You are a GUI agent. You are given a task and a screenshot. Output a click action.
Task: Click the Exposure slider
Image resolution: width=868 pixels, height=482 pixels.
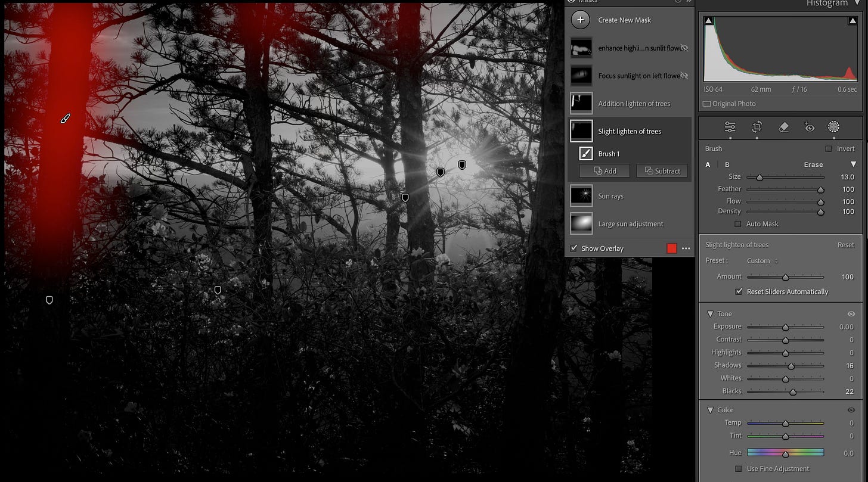(785, 327)
